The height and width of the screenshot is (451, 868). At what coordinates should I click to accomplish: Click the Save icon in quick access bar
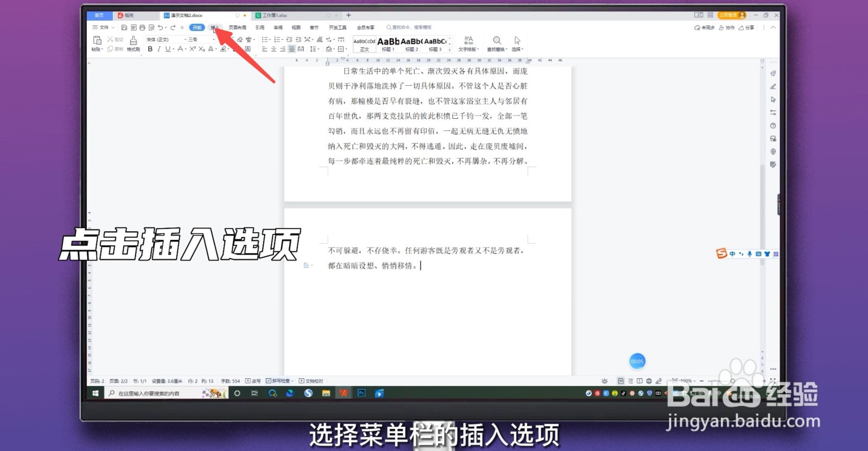point(124,27)
